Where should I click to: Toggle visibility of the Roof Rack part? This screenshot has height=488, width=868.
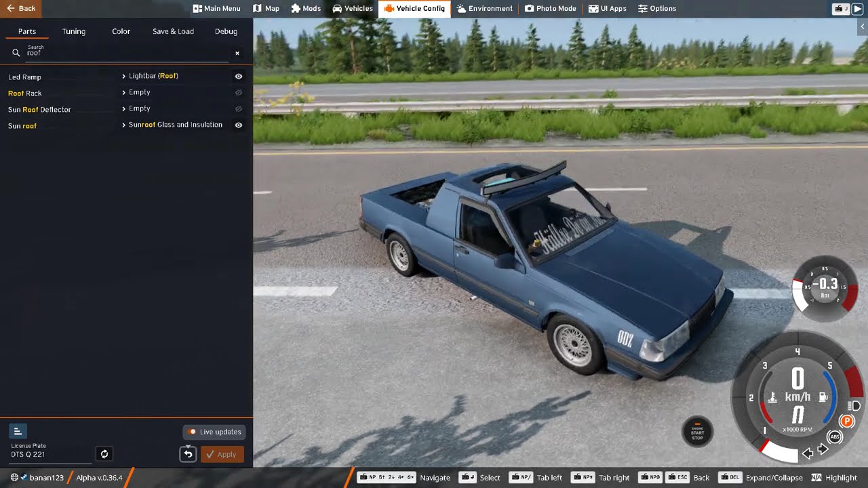click(239, 93)
